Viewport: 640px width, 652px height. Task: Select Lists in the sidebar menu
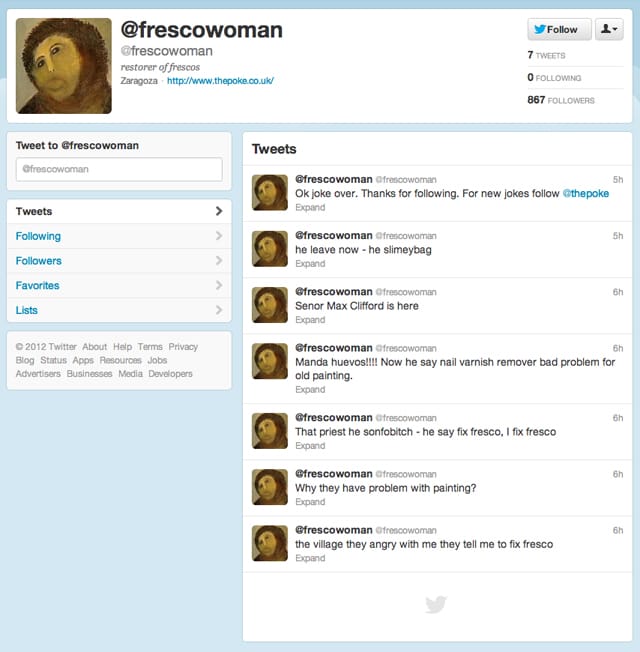click(119, 310)
